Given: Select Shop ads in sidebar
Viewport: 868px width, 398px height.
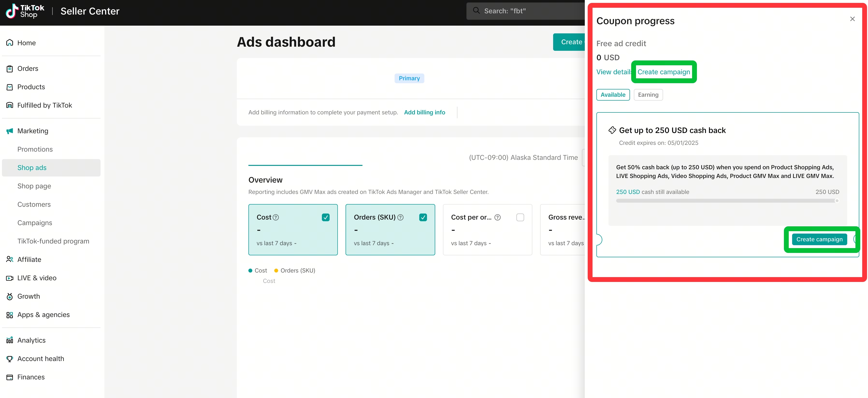Looking at the screenshot, I should (x=51, y=168).
